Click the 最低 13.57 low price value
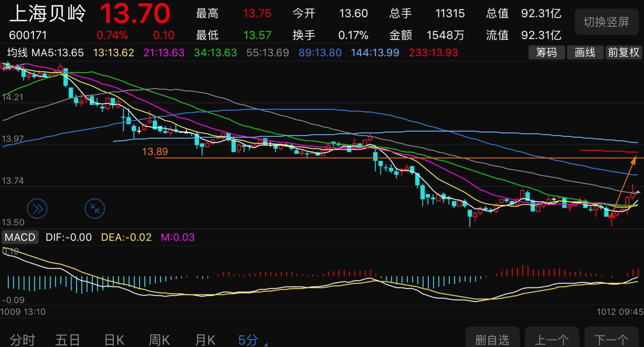 pos(257,35)
